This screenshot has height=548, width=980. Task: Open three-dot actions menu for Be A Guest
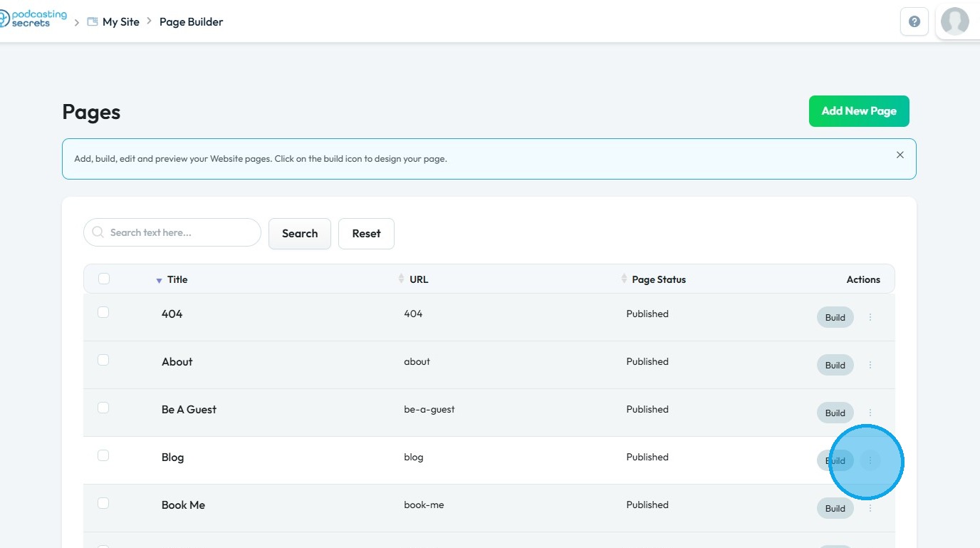pos(870,413)
